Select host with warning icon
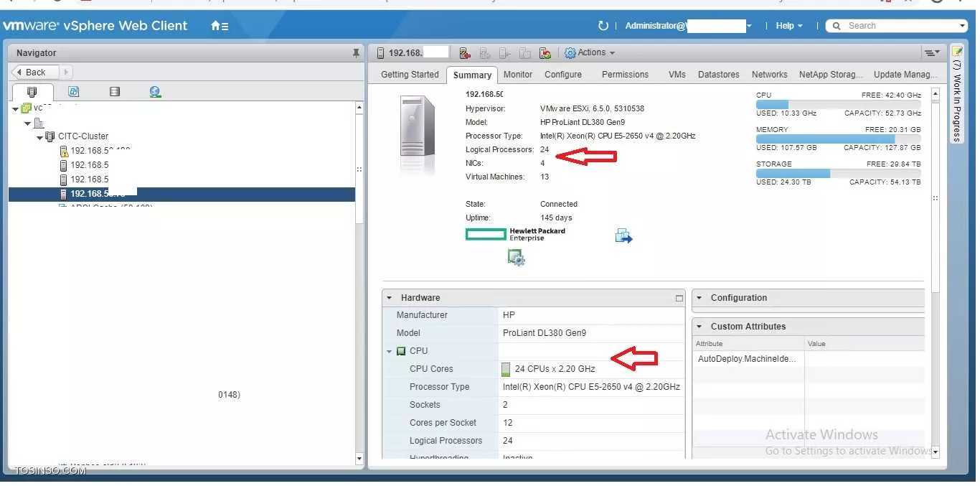 coord(64,151)
